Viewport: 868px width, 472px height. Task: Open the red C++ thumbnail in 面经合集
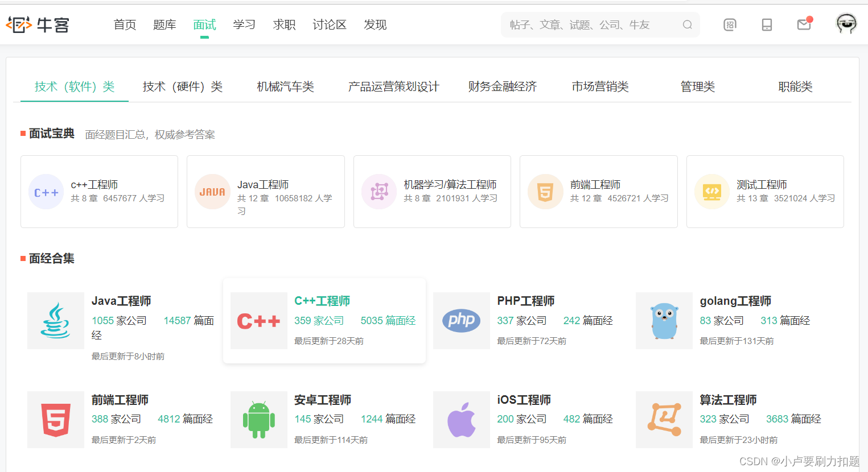point(258,321)
